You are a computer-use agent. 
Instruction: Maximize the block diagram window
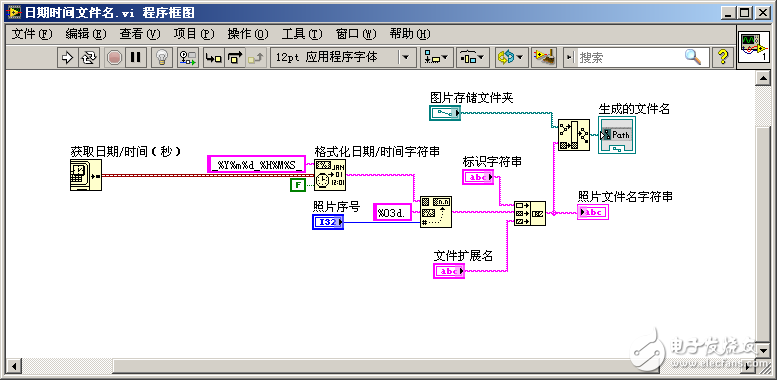point(744,13)
